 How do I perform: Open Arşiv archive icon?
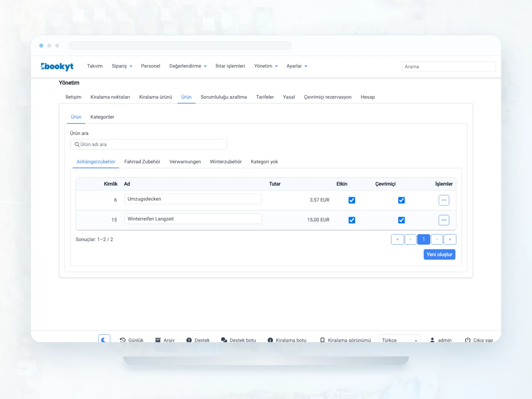[x=158, y=340]
